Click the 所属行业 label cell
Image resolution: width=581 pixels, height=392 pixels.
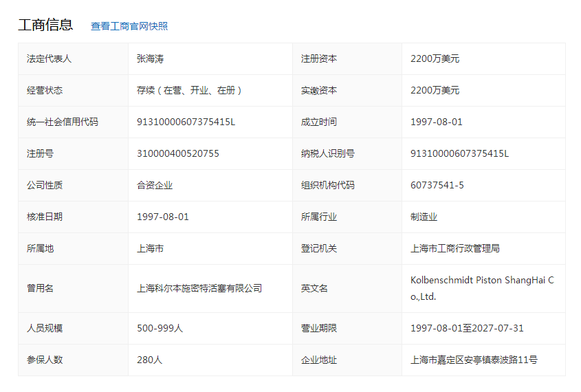click(347, 217)
